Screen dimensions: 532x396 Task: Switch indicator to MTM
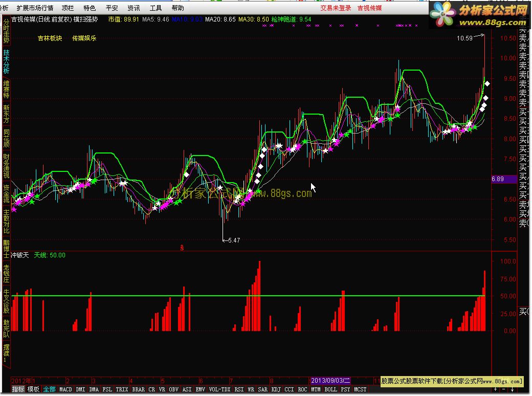(316, 389)
